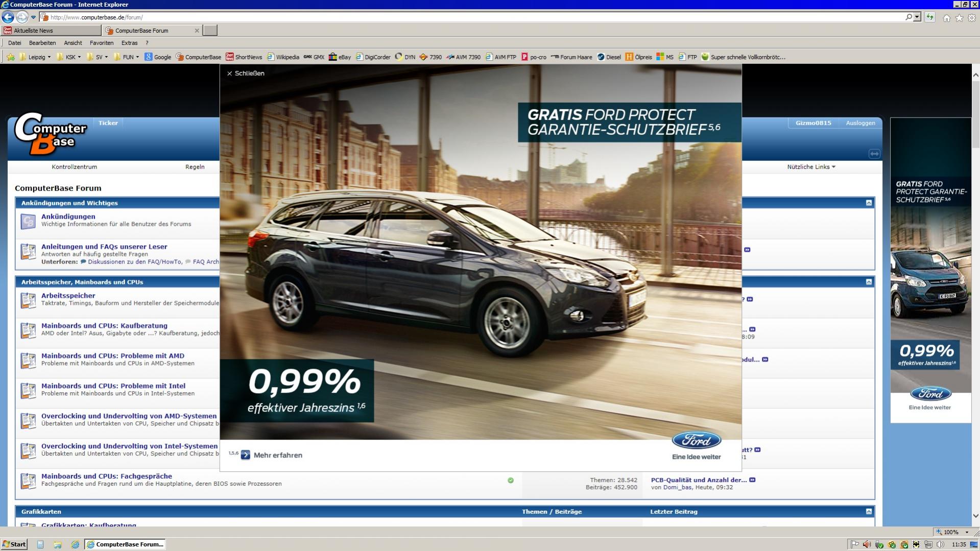Viewport: 980px width, 551px height.
Task: Open the Nützliche Links dropdown
Action: point(811,167)
